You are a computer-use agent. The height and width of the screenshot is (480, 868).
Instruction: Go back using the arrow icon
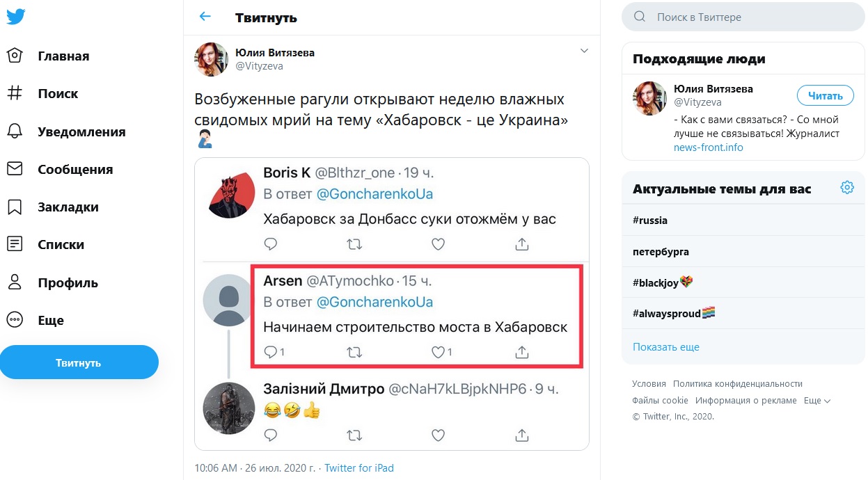pos(205,17)
